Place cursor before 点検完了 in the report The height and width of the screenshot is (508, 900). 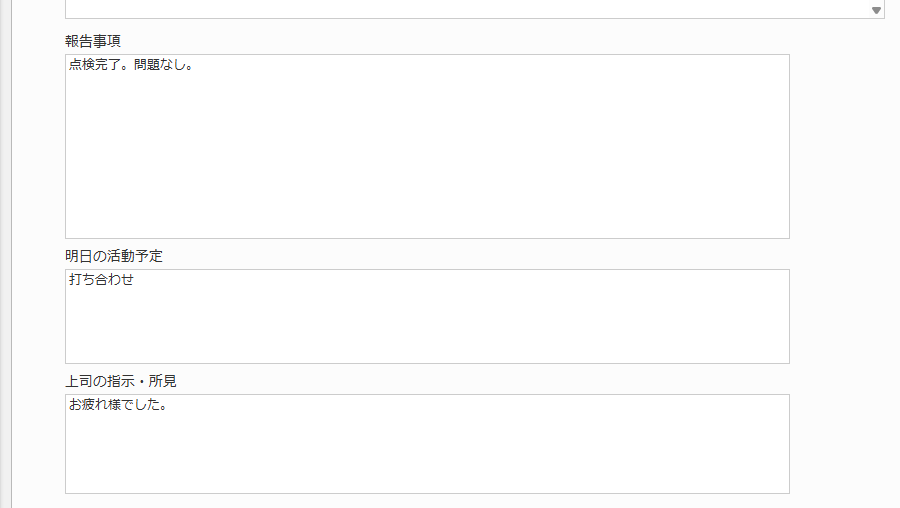[x=69, y=66]
